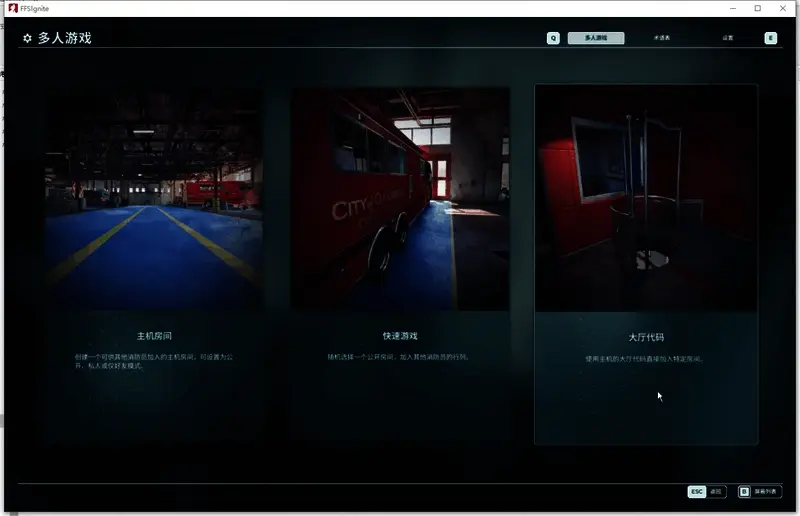
Task: Click the fire pole room thumbnail image
Action: (646, 198)
